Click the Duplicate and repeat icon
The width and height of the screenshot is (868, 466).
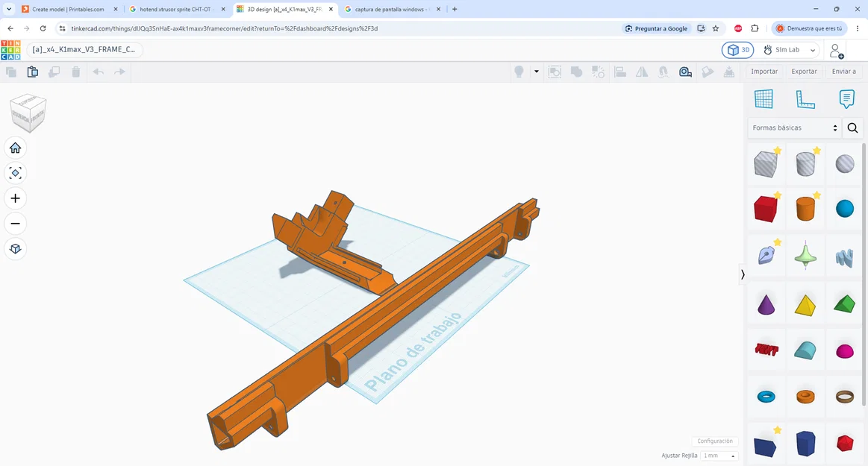click(54, 72)
